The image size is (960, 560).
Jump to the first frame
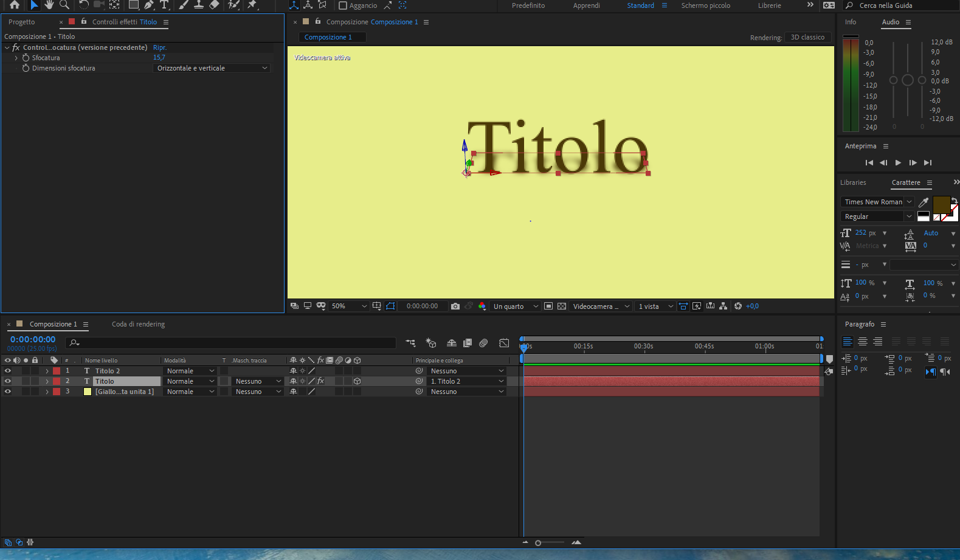tap(869, 162)
